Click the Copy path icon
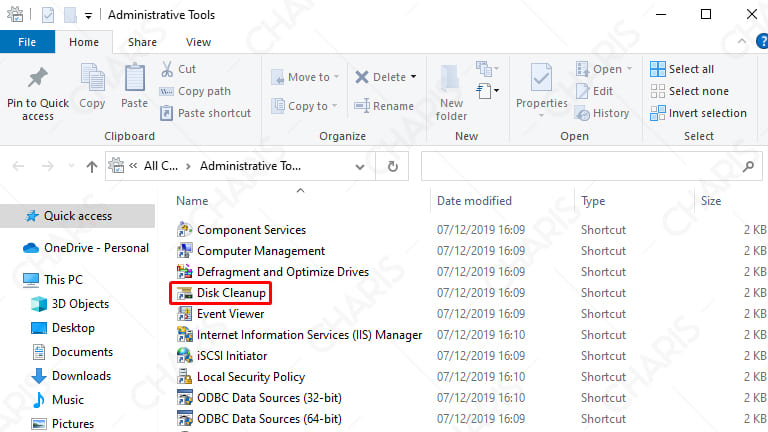The image size is (768, 432). point(167,91)
